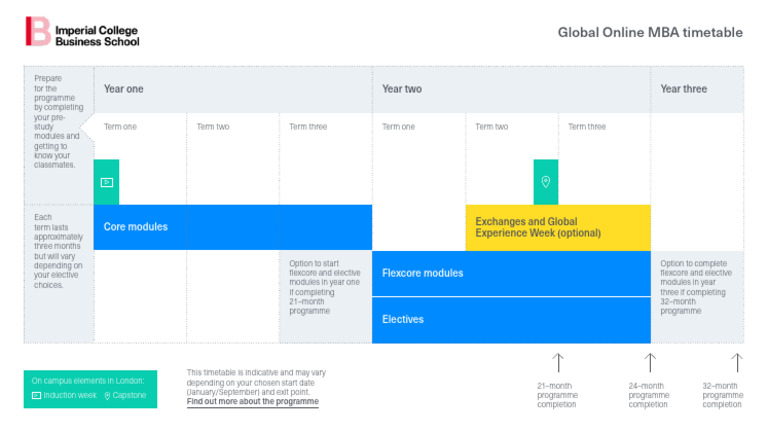
Task: Click the Capstone pin icon in legend
Action: pyautogui.click(x=107, y=396)
